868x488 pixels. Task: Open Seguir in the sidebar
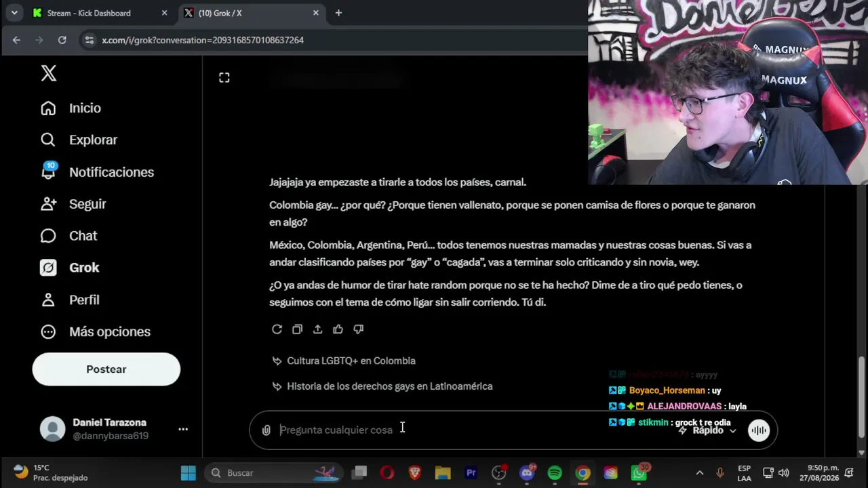73,204
